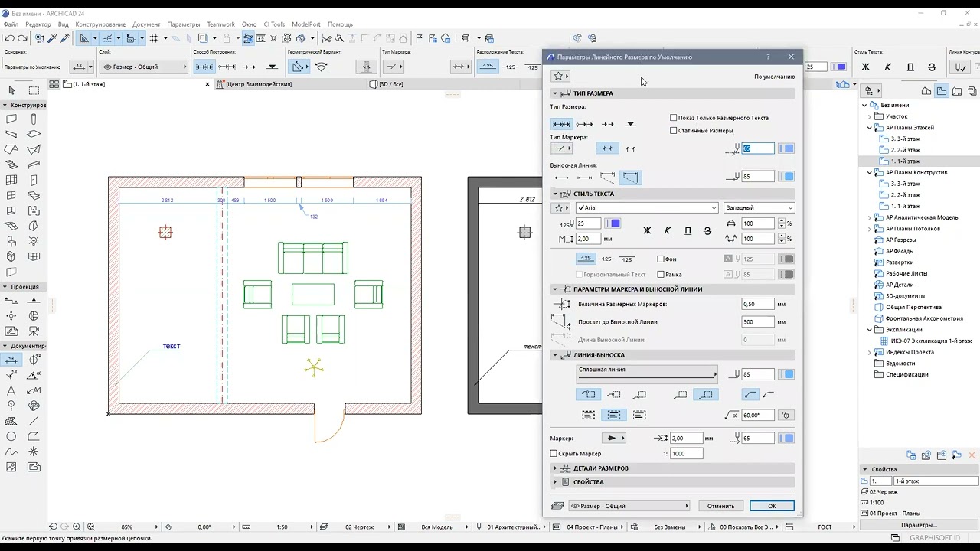Open the Файл menu

(x=11, y=24)
